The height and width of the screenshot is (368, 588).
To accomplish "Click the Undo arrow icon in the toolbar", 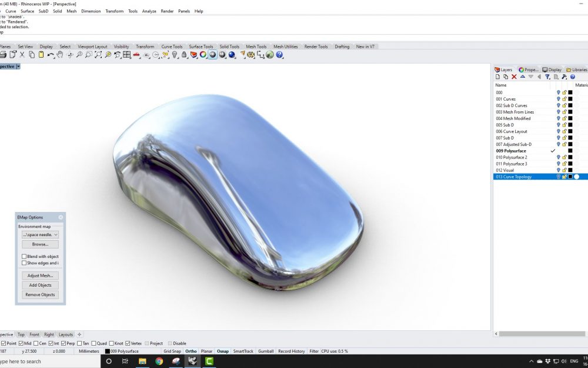I will pyautogui.click(x=50, y=55).
